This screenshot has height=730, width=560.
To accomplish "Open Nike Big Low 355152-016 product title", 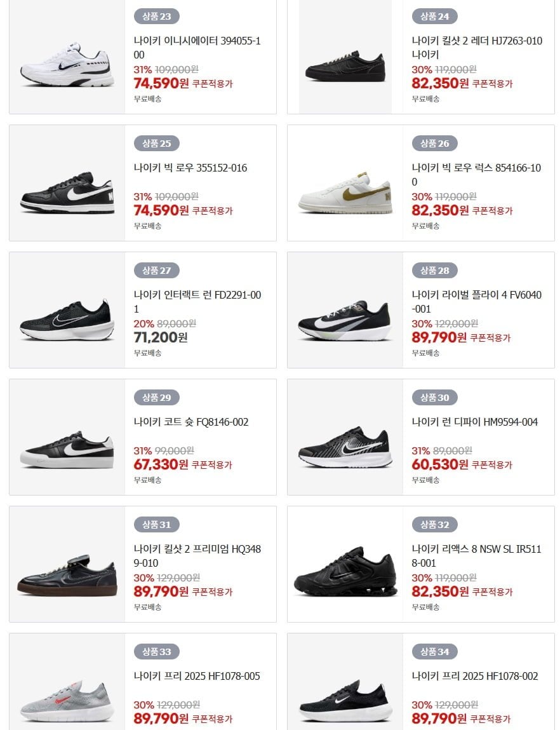I will pos(190,168).
